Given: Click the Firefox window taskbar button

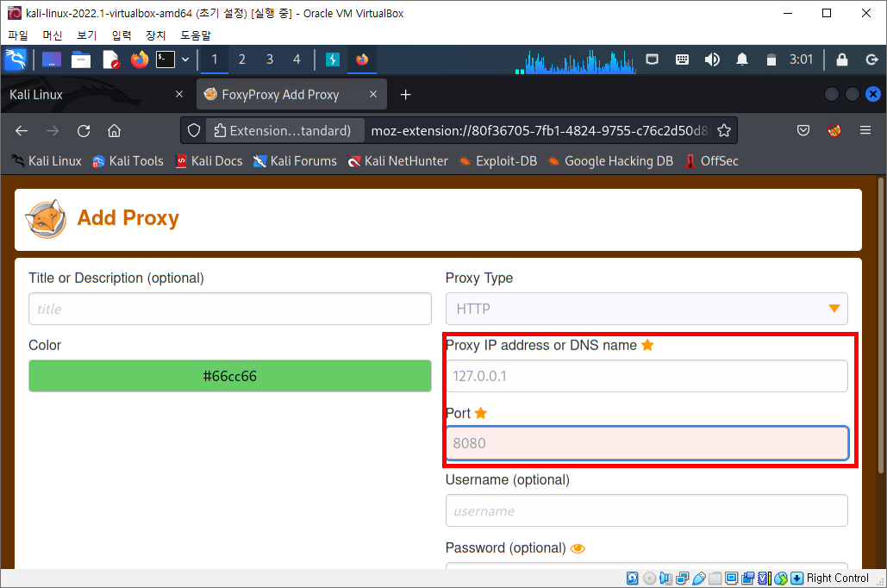Looking at the screenshot, I should coord(362,59).
